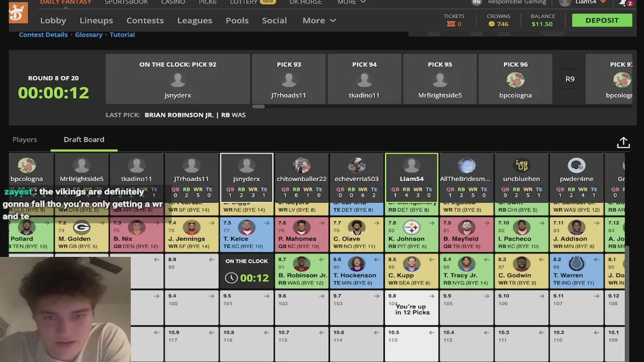Select JTrhoads11 team column header
The height and width of the screenshot is (362, 644).
tap(191, 177)
